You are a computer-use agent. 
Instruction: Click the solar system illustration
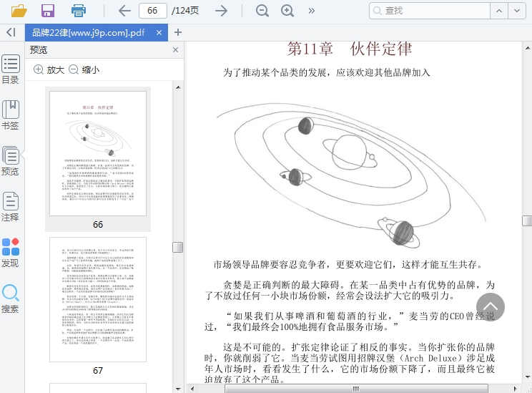352,175
